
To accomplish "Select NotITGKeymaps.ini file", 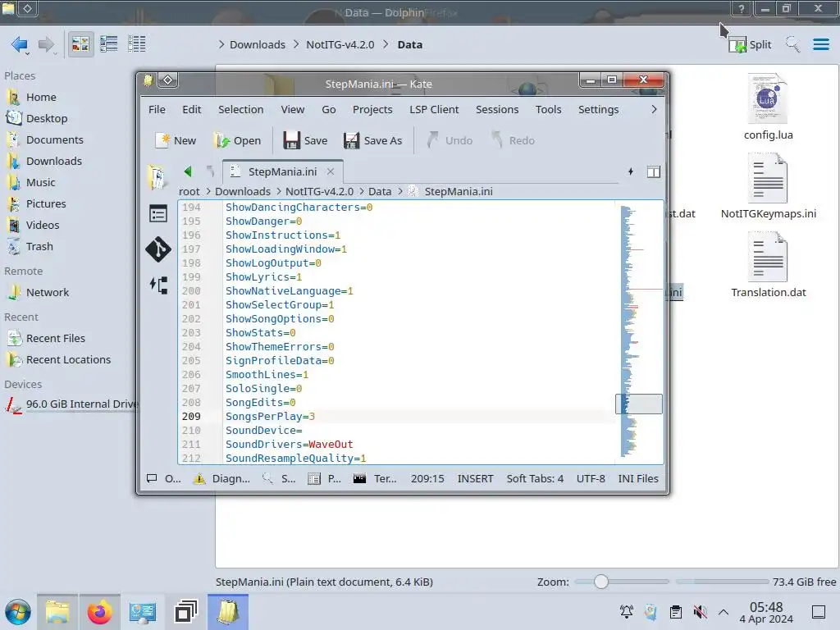I will coord(768,186).
